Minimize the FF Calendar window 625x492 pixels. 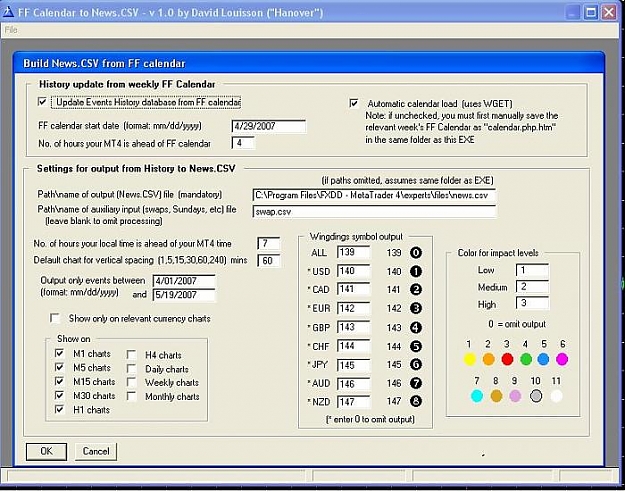pyautogui.click(x=572, y=13)
